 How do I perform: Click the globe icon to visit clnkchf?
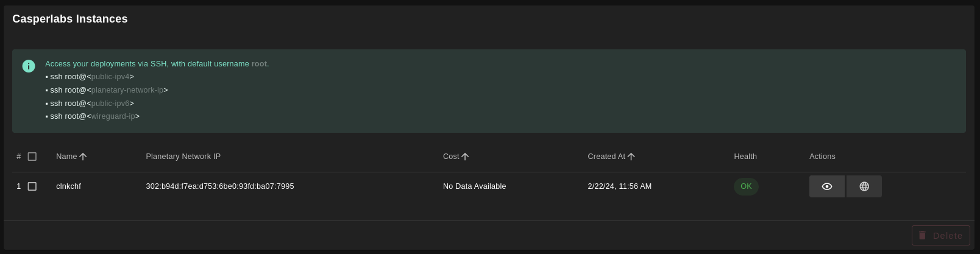click(864, 186)
